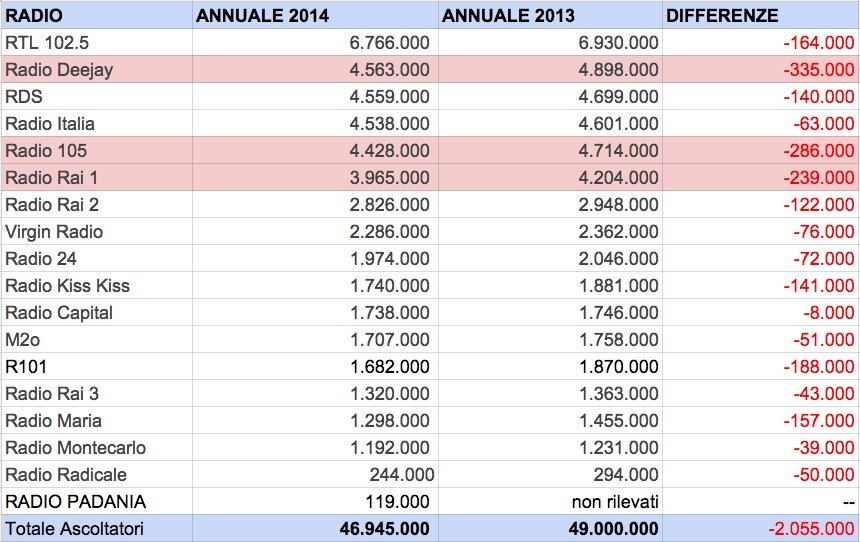Select the 46.945.000 total value

384,528
